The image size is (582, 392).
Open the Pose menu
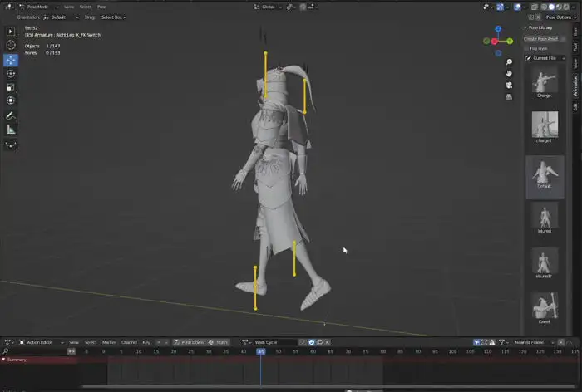[101, 7]
